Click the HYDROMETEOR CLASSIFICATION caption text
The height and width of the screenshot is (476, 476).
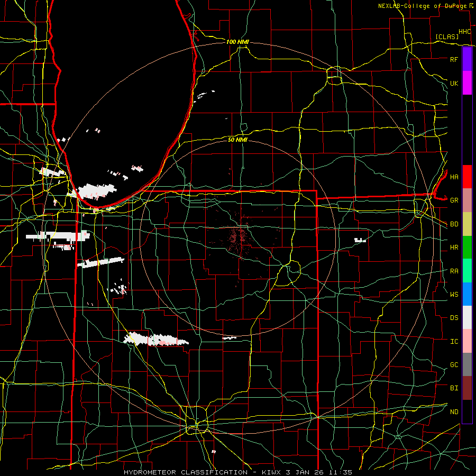[186, 472]
